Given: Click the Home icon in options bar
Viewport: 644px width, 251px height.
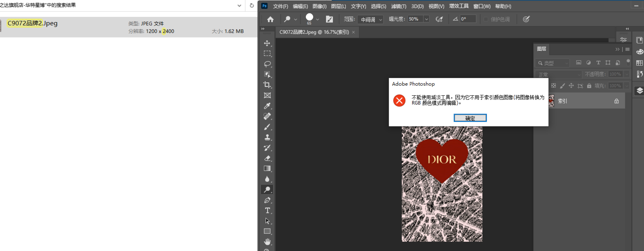Looking at the screenshot, I should [270, 19].
